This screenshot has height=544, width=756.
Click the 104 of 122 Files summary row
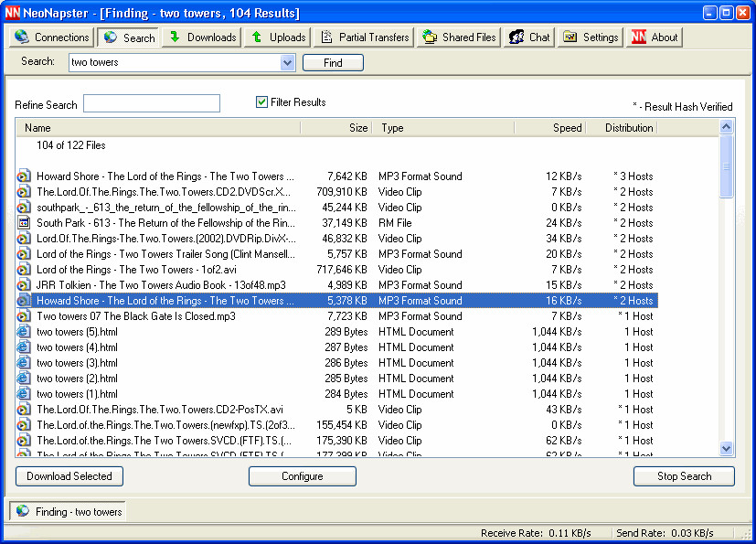click(x=71, y=145)
